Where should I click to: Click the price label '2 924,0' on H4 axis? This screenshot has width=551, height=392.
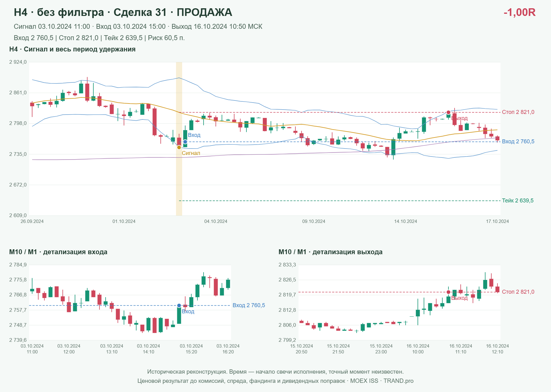pyautogui.click(x=18, y=62)
